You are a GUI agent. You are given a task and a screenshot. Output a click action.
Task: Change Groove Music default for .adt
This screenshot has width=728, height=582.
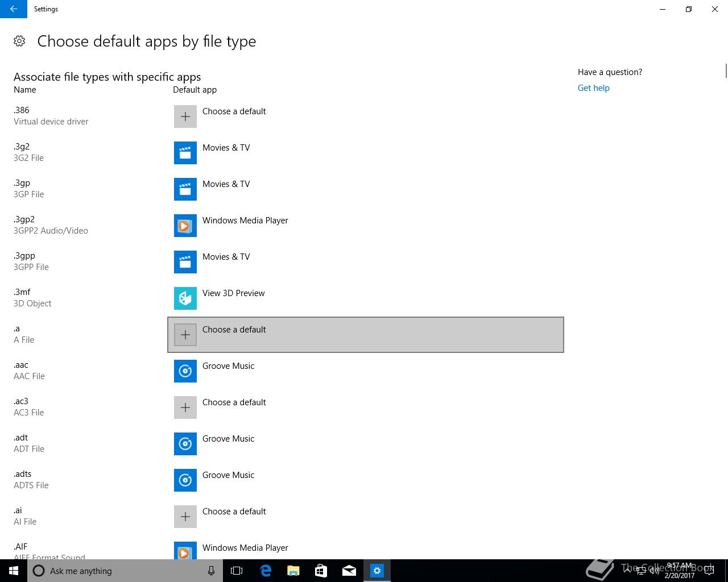click(366, 444)
